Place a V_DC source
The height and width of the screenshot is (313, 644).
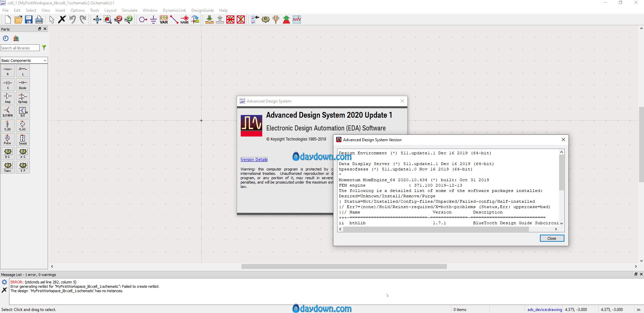[8, 126]
